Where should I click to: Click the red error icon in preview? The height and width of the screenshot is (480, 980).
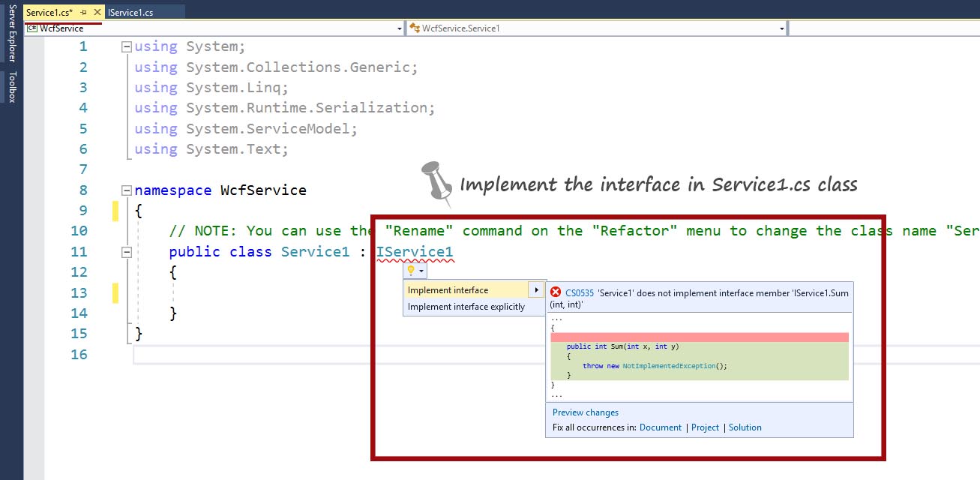coord(556,292)
